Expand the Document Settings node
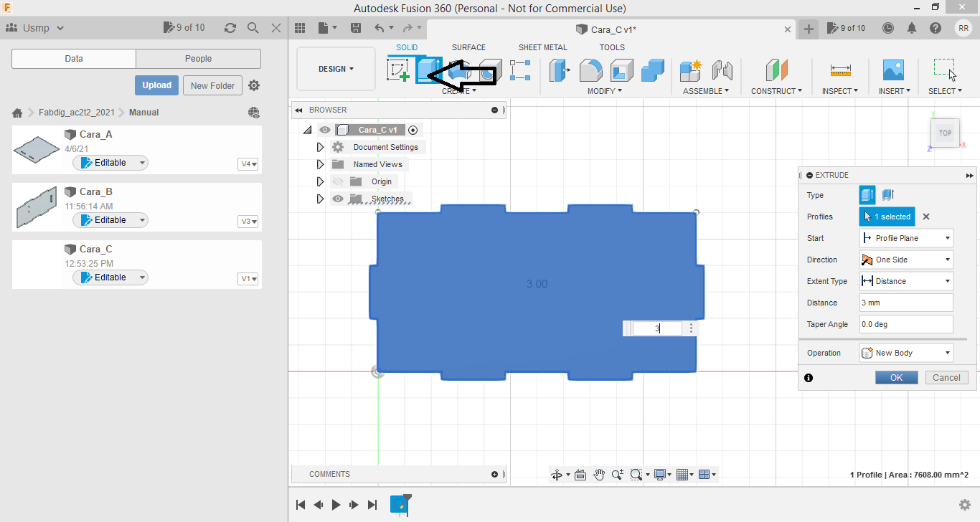The image size is (980, 522). click(321, 147)
